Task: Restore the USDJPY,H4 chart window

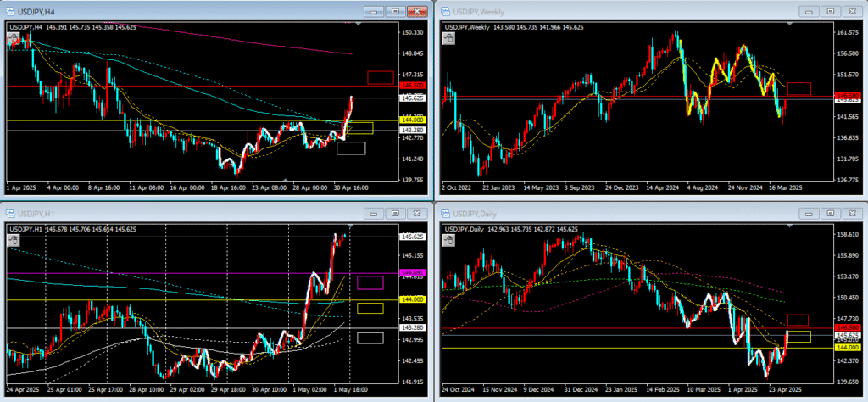Action: point(395,12)
